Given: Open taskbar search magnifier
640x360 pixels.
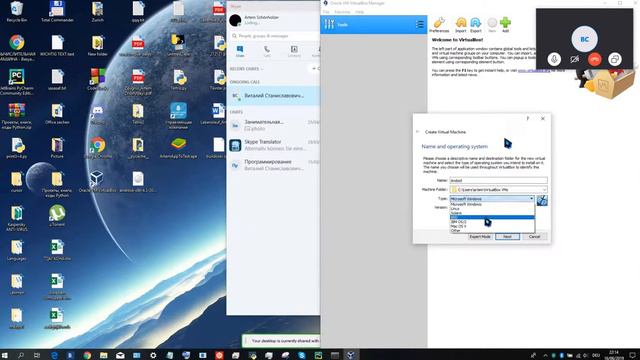Looking at the screenshot, I should click(21, 355).
